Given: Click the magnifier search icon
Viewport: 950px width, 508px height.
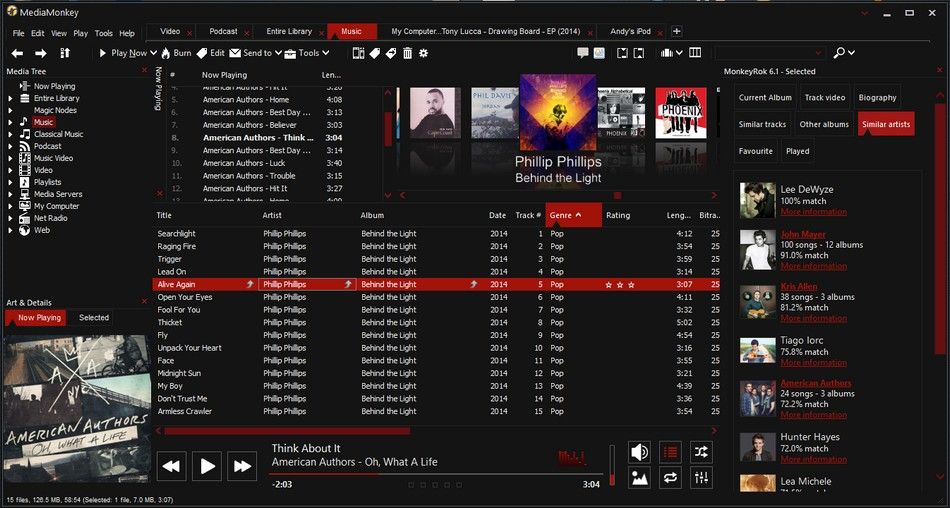Looking at the screenshot, I should point(839,53).
